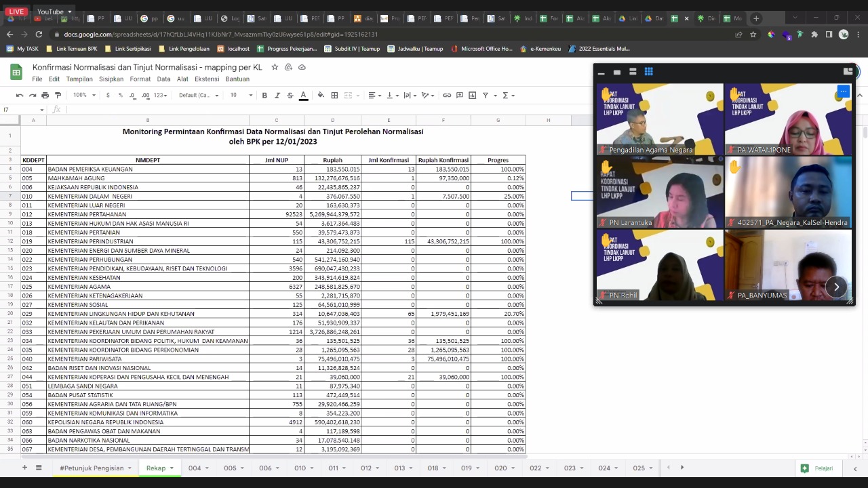Open the Sisipkan menu
This screenshot has height=488, width=868.
point(111,79)
